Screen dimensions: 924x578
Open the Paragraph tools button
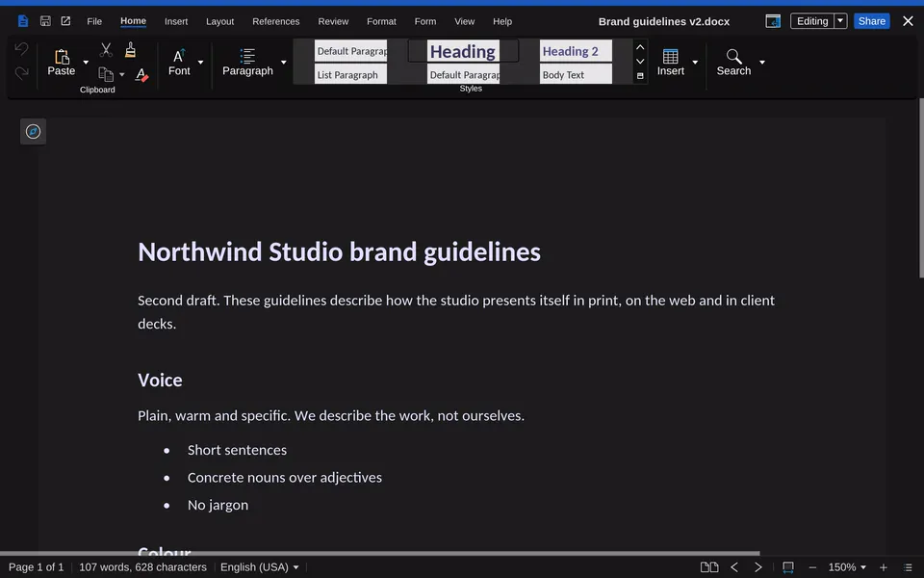click(247, 63)
